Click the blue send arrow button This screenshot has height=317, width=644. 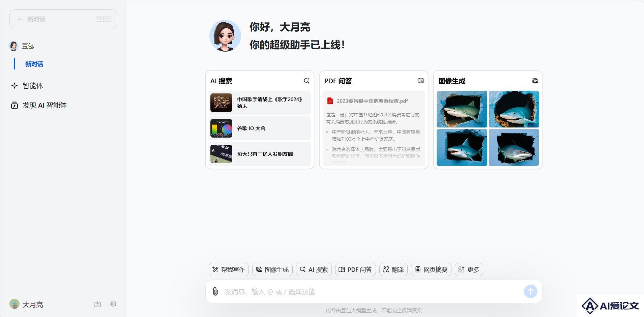tap(530, 291)
